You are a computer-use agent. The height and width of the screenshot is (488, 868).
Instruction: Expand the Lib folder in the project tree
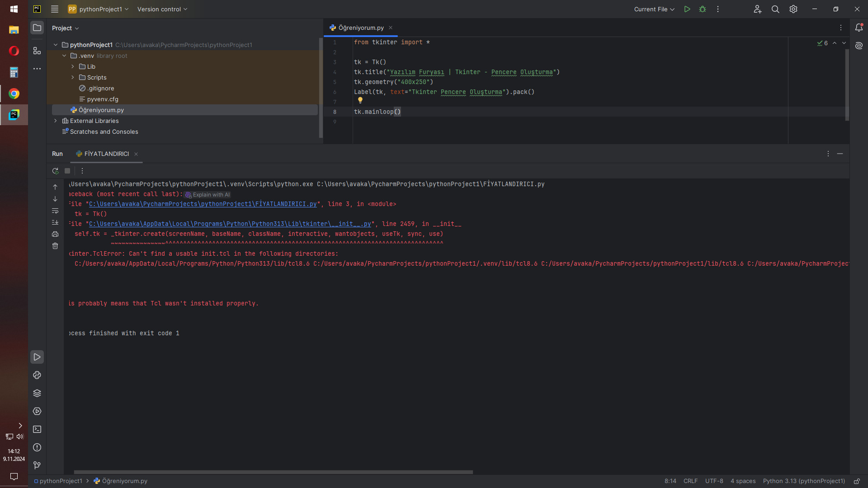pyautogui.click(x=73, y=66)
